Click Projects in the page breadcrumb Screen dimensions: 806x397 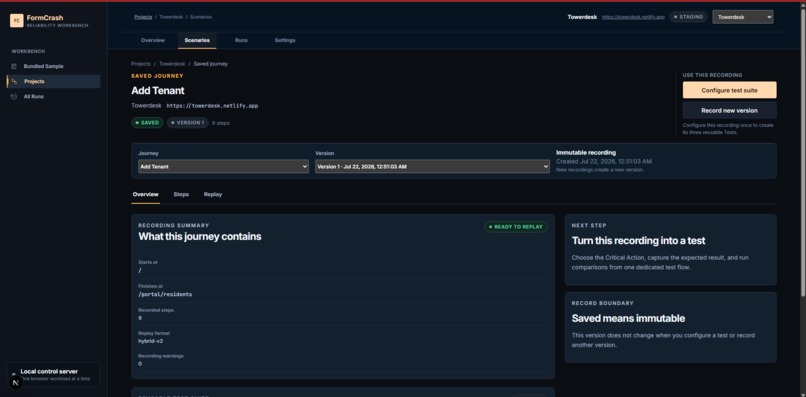pos(141,64)
